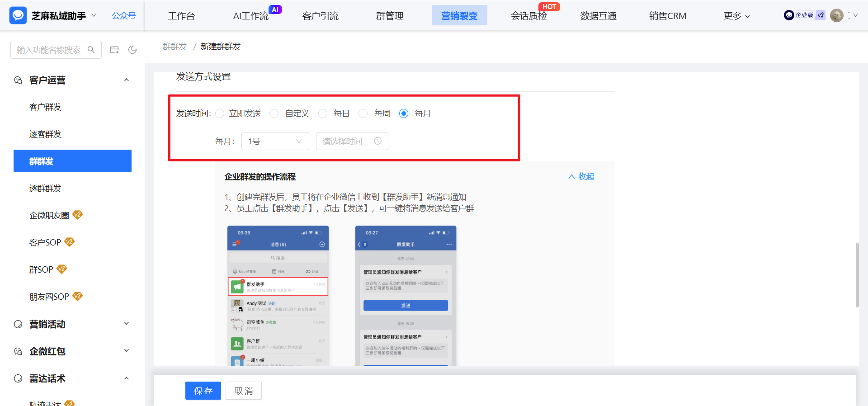Image resolution: width=868 pixels, height=406 pixels.
Task: Open 逐客群发 in sidebar
Action: 45,134
